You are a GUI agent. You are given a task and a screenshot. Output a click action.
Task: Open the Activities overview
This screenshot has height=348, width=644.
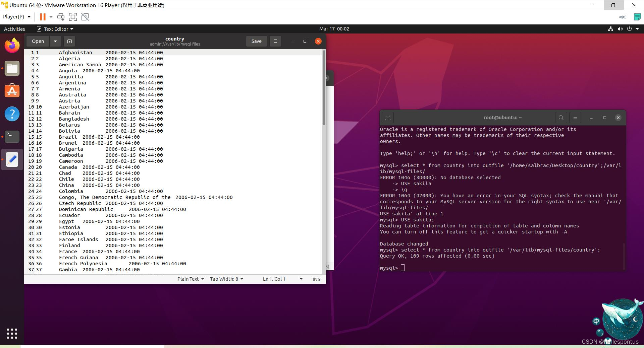[14, 29]
